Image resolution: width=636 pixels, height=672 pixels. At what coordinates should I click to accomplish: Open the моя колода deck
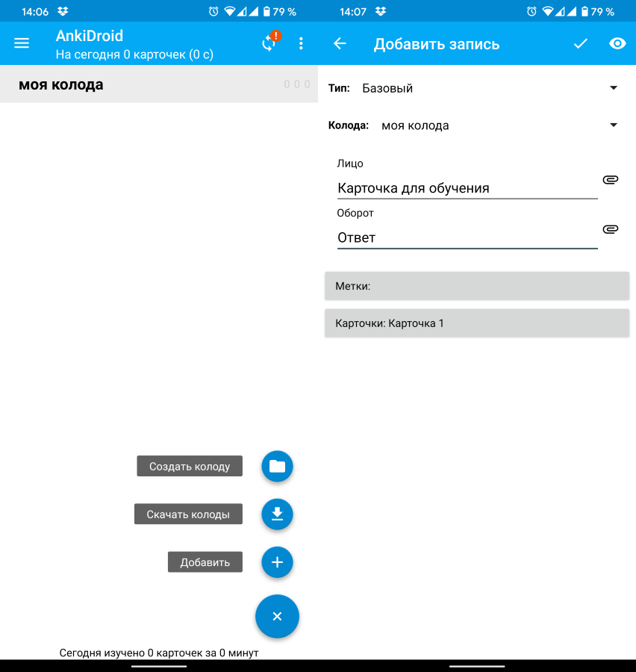pos(159,84)
